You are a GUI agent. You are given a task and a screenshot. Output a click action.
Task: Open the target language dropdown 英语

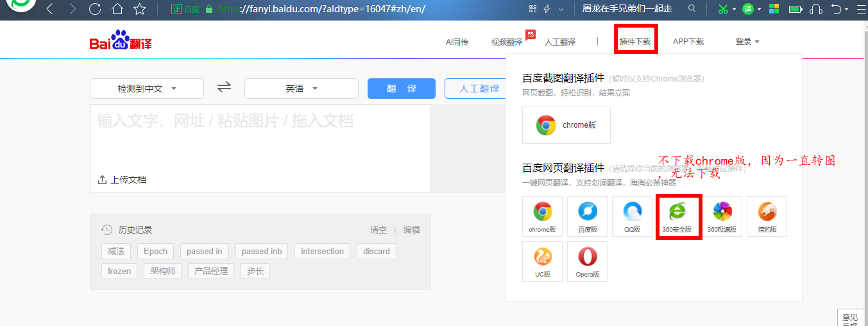click(x=302, y=89)
